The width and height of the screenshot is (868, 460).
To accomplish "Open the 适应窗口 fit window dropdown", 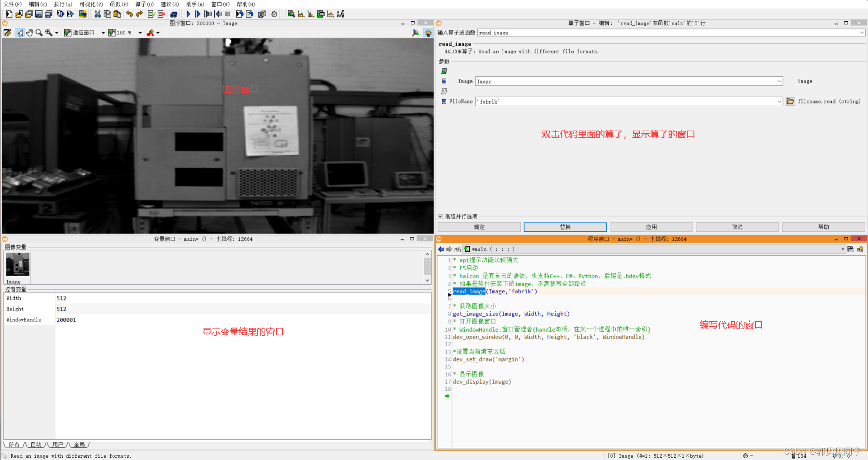I will coord(103,33).
